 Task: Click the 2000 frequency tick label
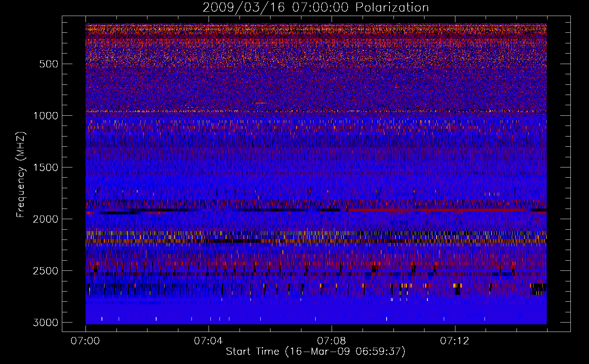tap(46, 219)
